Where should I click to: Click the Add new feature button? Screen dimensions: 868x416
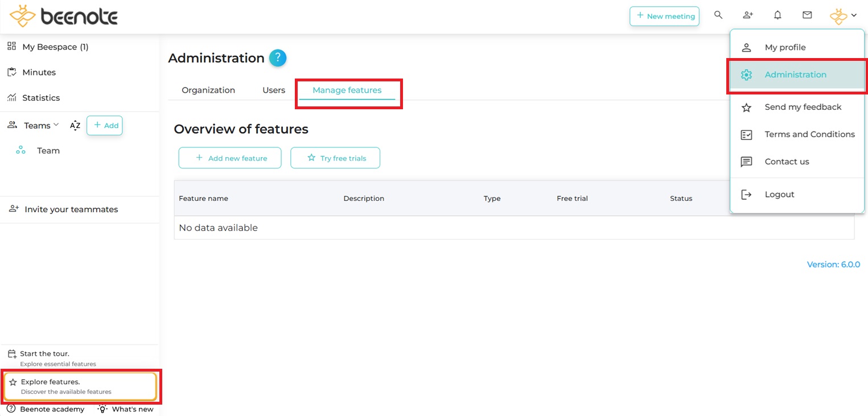pyautogui.click(x=230, y=158)
